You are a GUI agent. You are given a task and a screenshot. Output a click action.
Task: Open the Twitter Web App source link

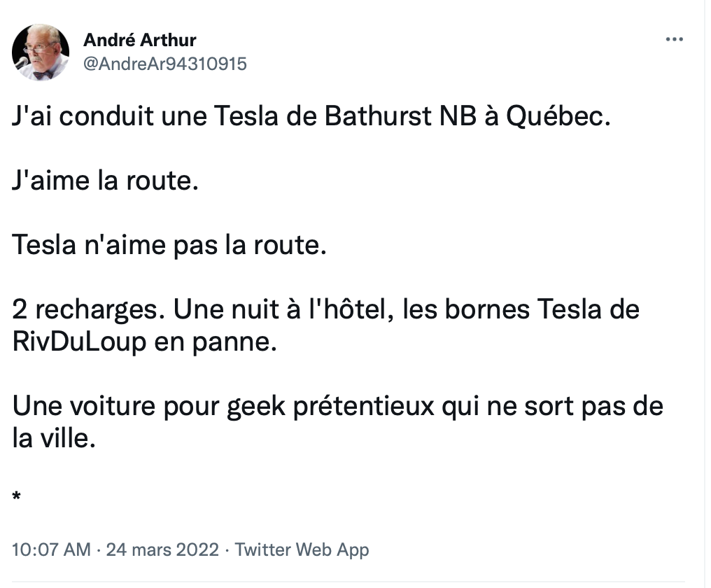(x=302, y=549)
